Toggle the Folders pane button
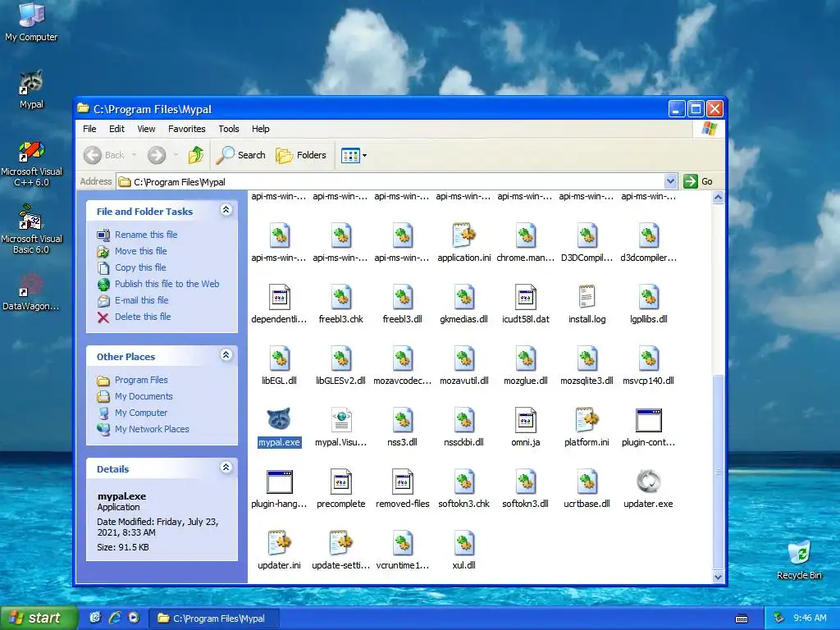This screenshot has height=630, width=840. pos(301,155)
